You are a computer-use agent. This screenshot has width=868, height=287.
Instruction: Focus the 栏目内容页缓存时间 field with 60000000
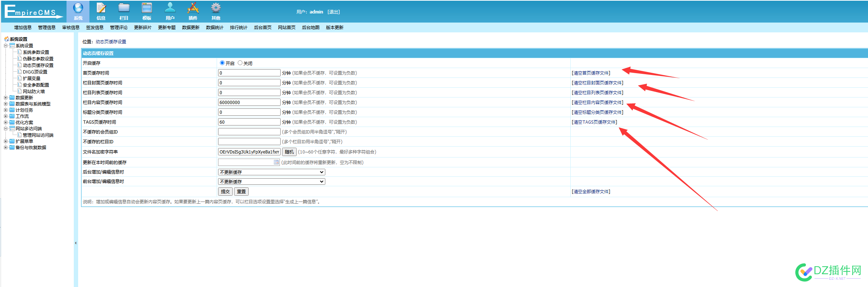249,102
